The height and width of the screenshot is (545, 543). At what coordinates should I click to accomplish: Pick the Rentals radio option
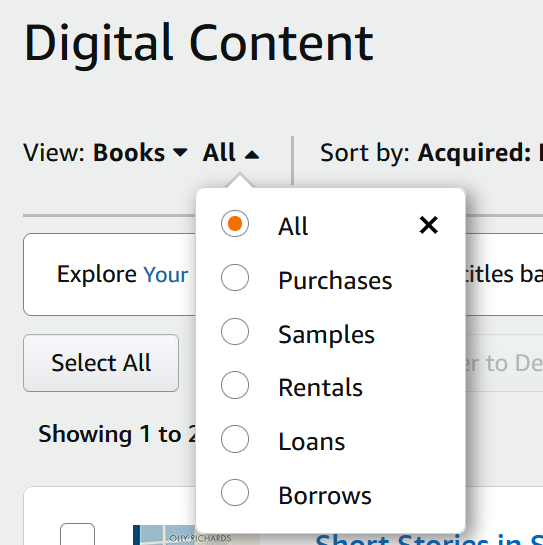(x=235, y=385)
